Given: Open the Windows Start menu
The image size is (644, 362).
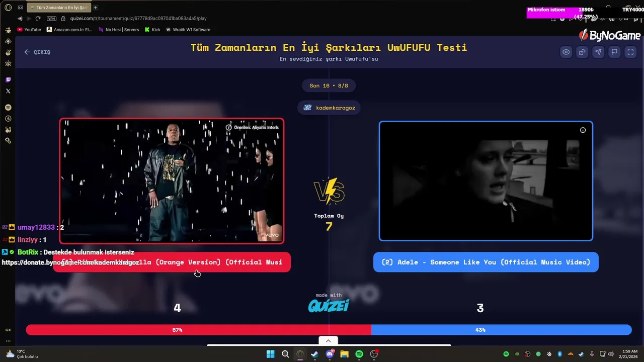Looking at the screenshot, I should [x=270, y=354].
